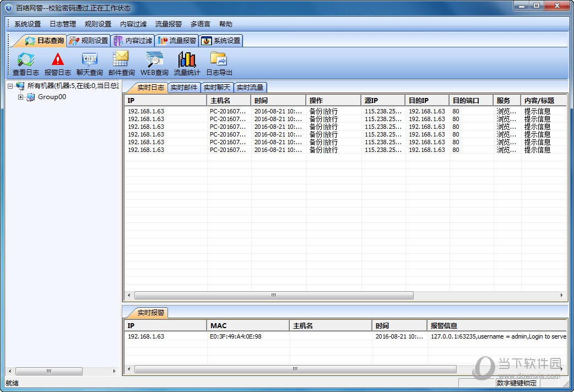
Task: Open the WEB查询 search tool
Action: [x=154, y=63]
